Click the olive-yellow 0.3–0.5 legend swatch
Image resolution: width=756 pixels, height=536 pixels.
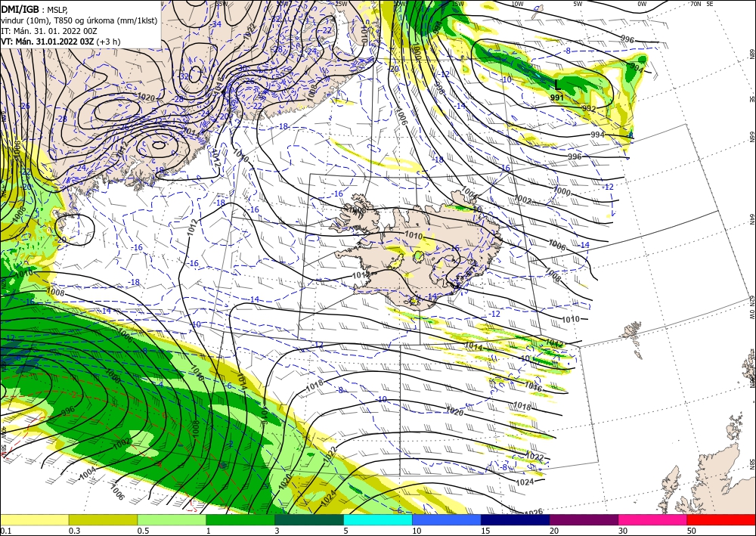click(103, 520)
